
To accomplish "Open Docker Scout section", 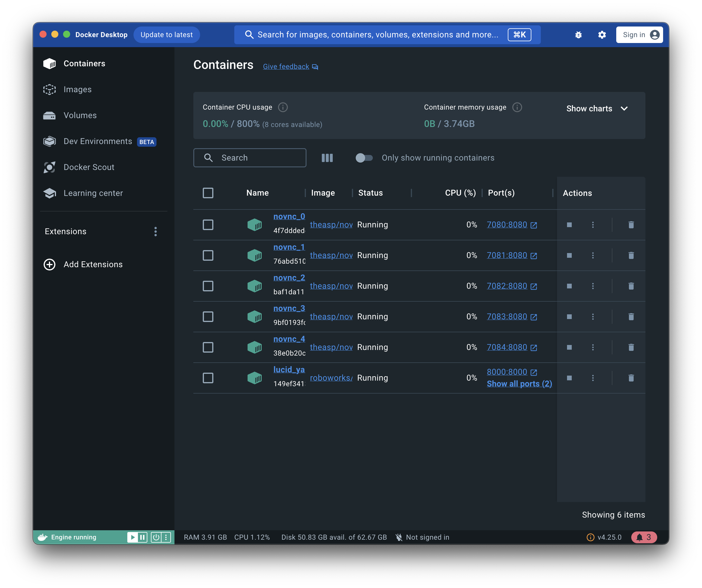I will pos(104,167).
